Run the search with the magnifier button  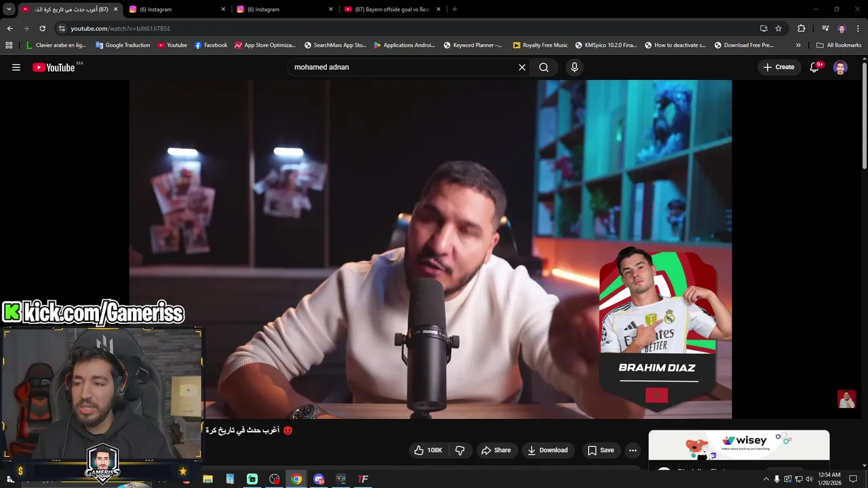tap(544, 67)
